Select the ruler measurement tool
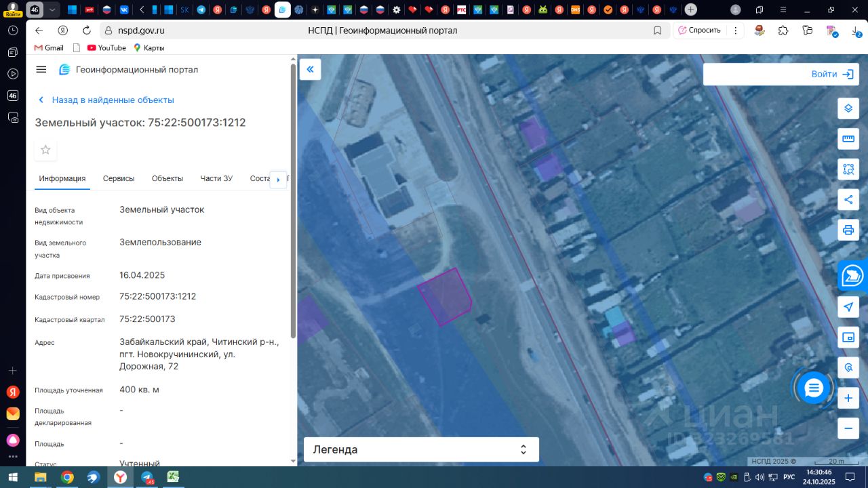Screen dimensions: 868x488 (x=848, y=139)
